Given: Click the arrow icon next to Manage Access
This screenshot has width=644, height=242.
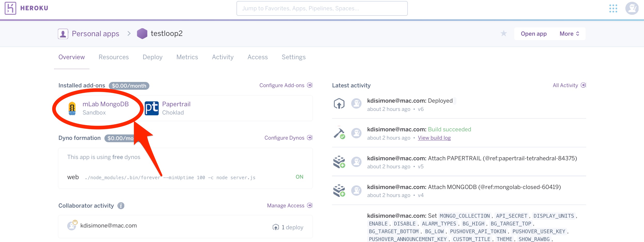Looking at the screenshot, I should [310, 205].
